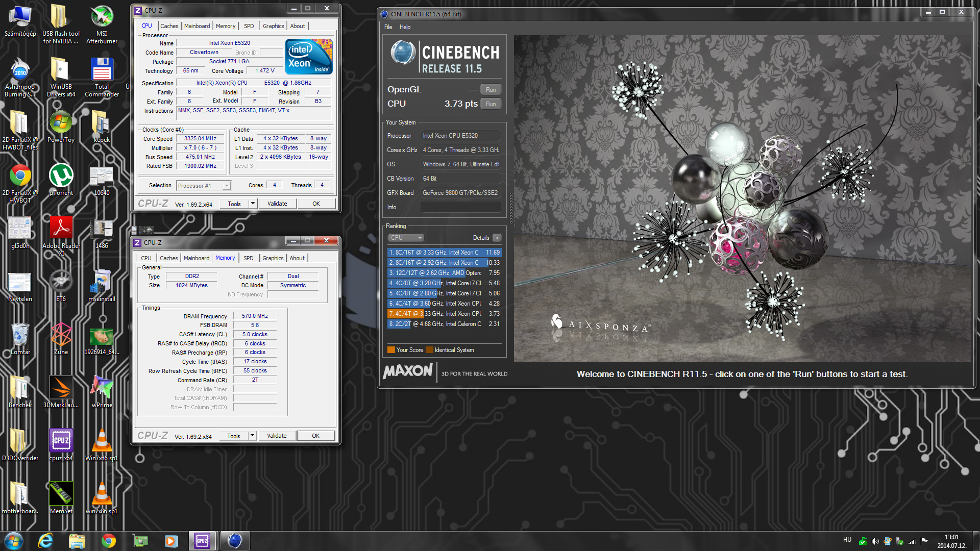Open Adobe Reader XI shortcut
The height and width of the screenshot is (551, 980).
coord(61,236)
